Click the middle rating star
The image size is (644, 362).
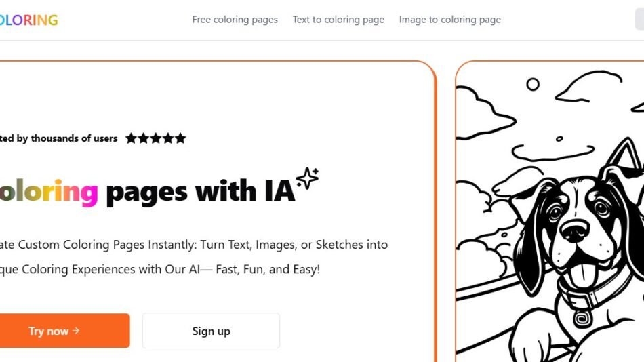coord(155,138)
